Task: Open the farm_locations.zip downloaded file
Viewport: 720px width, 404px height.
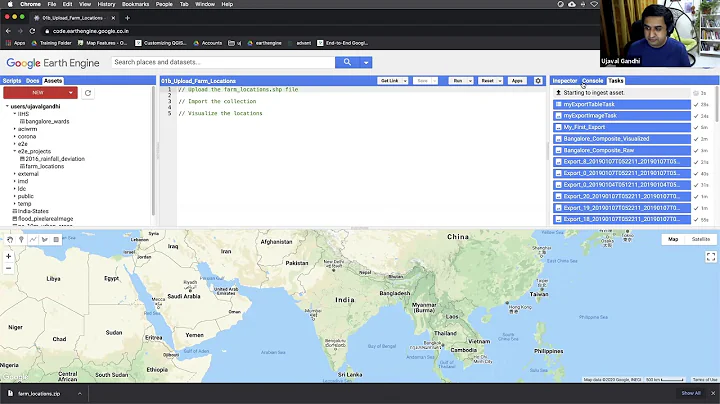Action: [39, 393]
